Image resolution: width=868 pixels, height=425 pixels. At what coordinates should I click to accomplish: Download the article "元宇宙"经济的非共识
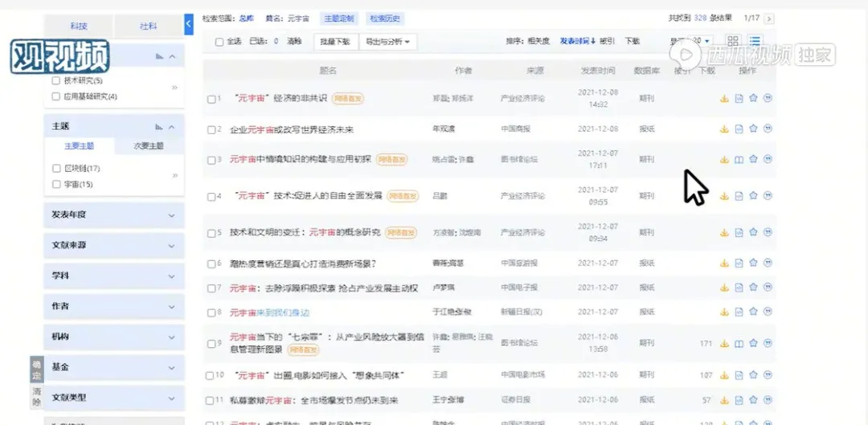click(x=723, y=99)
